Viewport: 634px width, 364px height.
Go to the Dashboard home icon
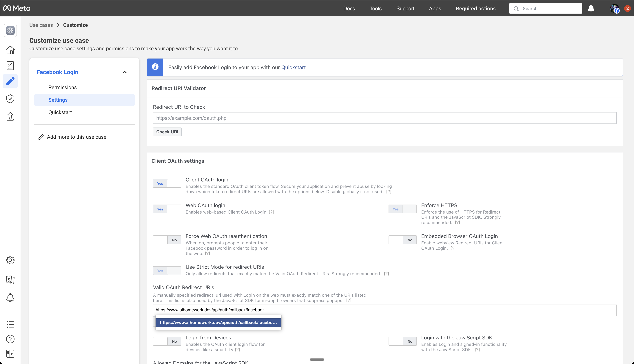10,50
